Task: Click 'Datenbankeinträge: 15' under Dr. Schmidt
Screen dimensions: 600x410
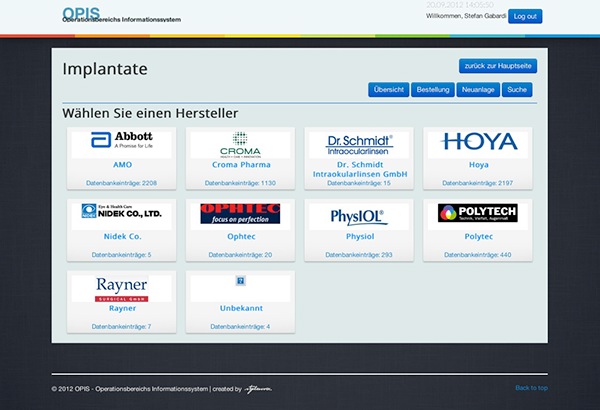Action: tap(359, 183)
